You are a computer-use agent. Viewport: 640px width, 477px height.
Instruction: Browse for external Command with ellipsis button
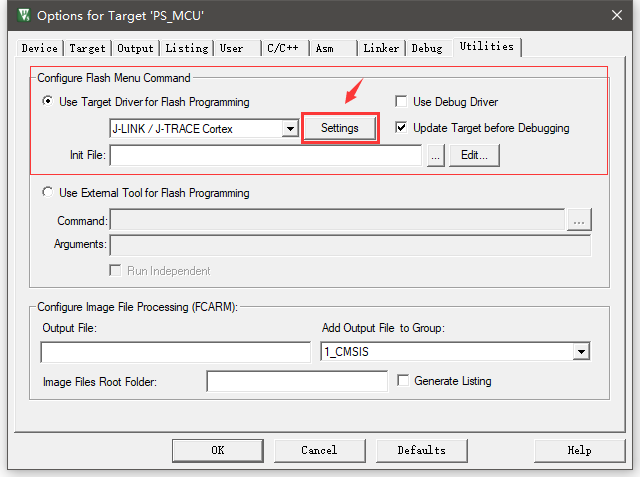click(579, 221)
